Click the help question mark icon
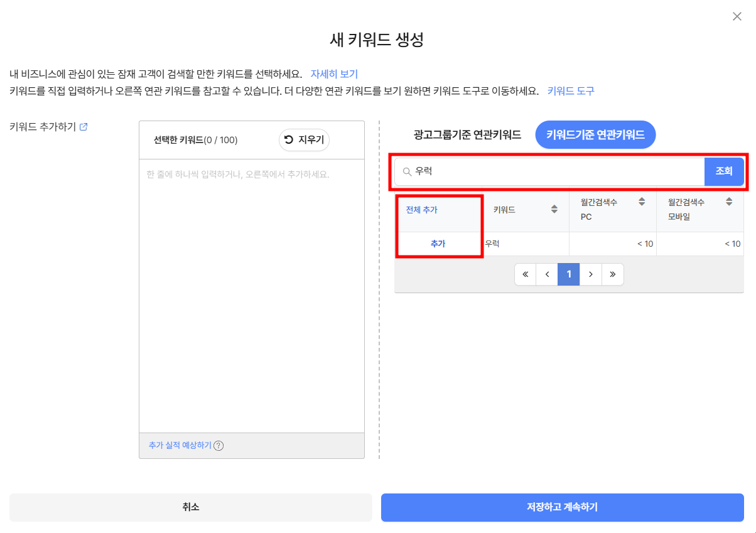The height and width of the screenshot is (533, 756). [x=219, y=446]
